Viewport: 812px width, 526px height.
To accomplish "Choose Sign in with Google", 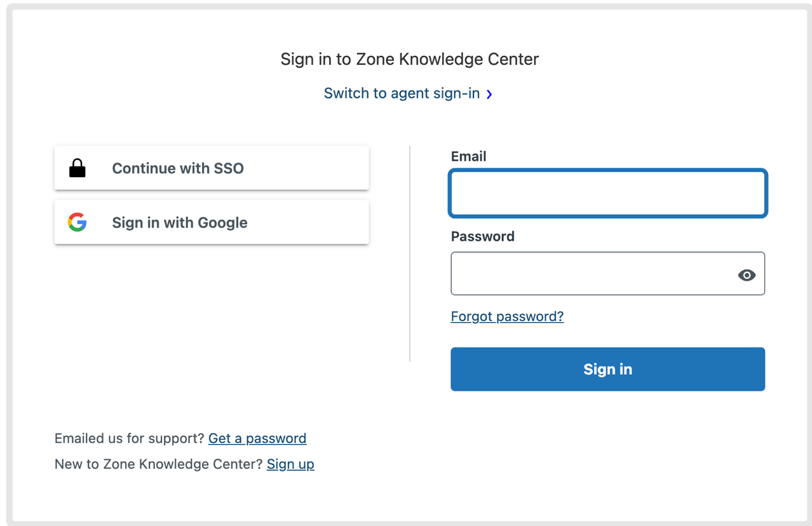I will point(212,222).
